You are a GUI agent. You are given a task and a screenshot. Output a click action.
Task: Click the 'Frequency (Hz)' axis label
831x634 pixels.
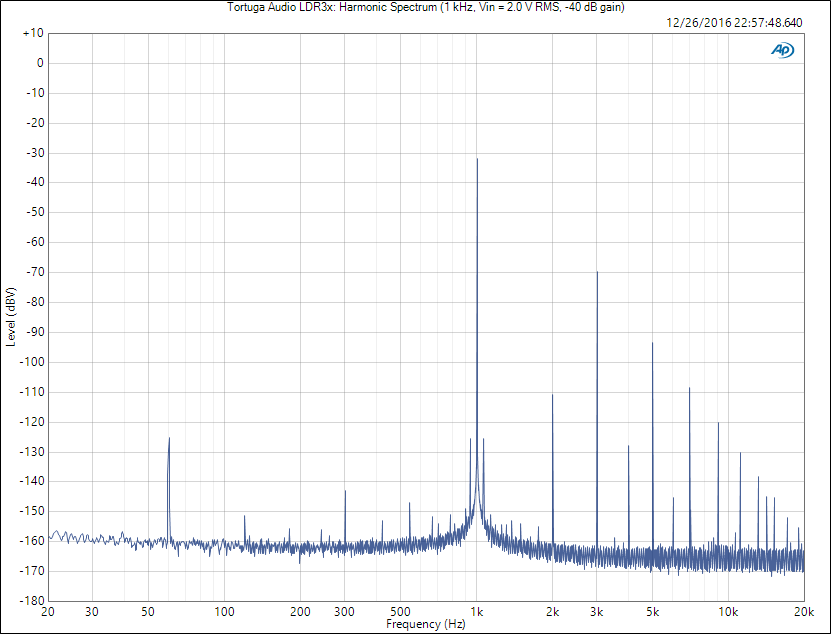click(x=426, y=624)
